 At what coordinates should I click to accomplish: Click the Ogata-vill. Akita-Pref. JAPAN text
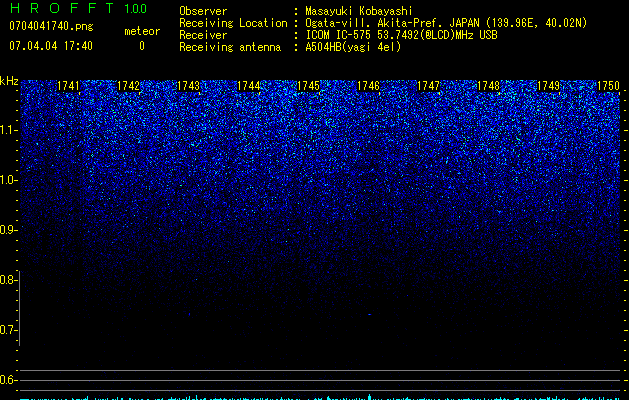[392, 23]
